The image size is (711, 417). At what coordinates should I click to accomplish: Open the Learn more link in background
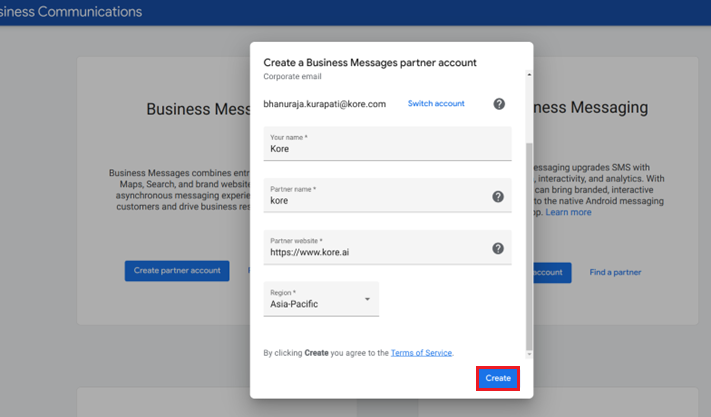[x=568, y=212]
